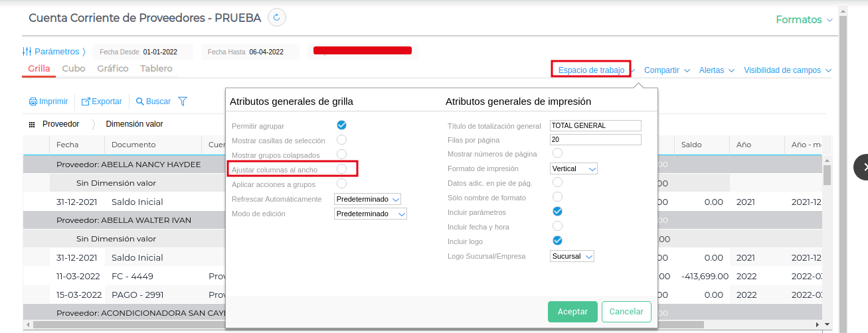Click the filter funnel icon

point(183,101)
